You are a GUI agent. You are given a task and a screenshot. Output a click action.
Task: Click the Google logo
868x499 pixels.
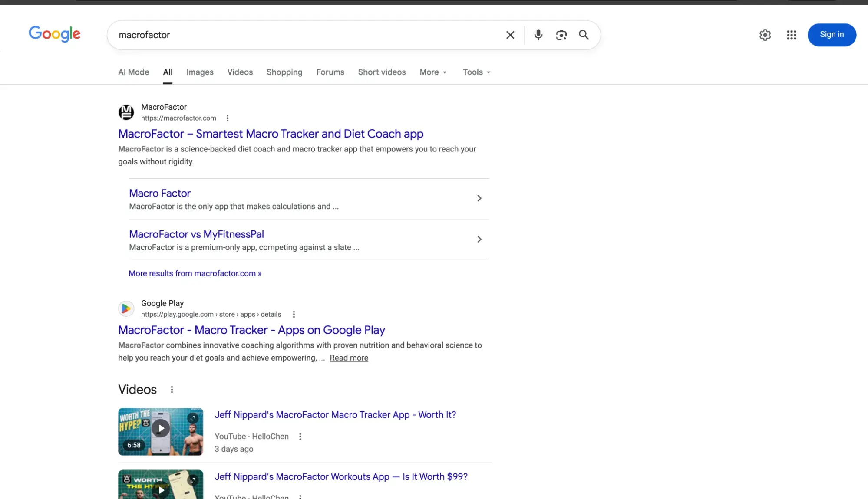point(55,34)
